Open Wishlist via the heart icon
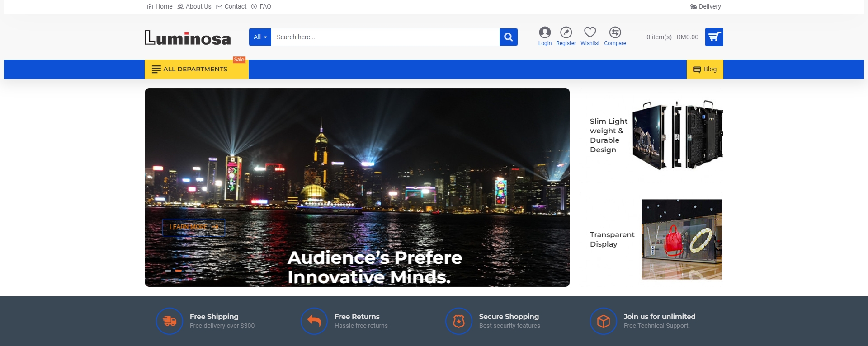 click(x=590, y=33)
